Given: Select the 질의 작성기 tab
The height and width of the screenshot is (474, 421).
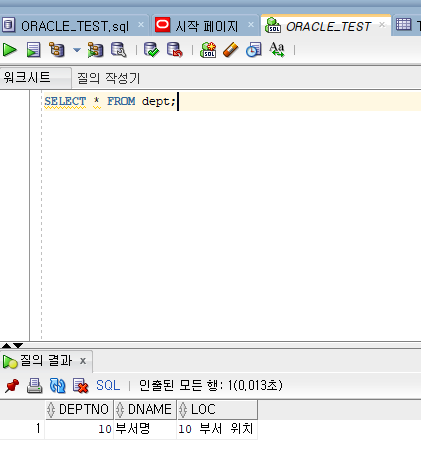Looking at the screenshot, I should (109, 78).
